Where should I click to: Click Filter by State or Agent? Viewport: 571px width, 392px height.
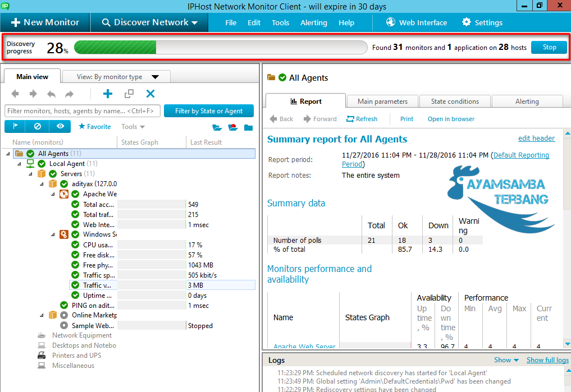[x=209, y=111]
